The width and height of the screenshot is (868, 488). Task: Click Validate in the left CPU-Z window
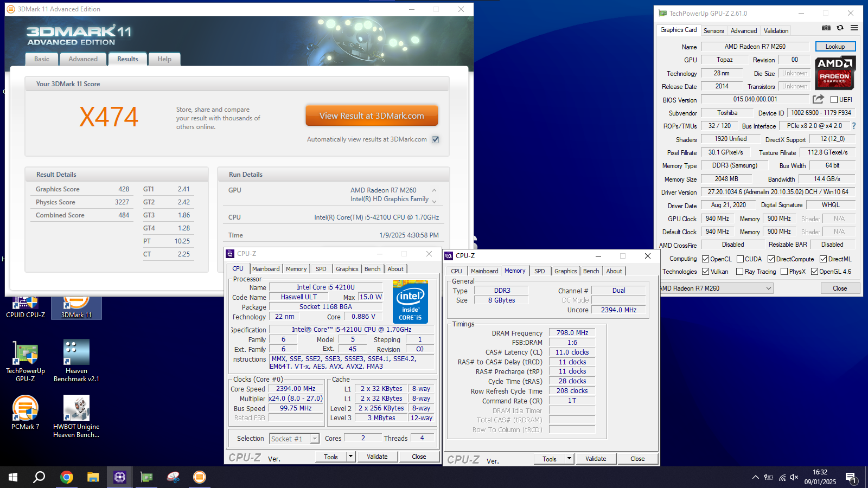377,457
